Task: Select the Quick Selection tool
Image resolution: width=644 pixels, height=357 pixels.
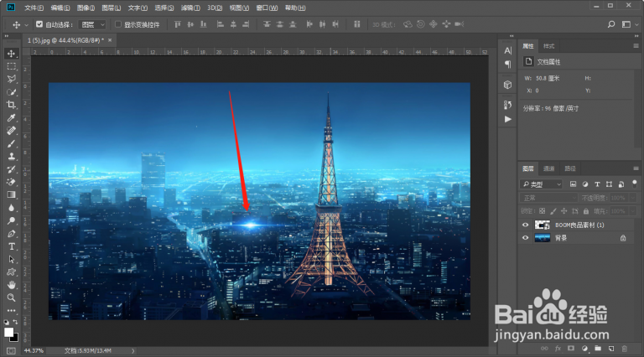Action: [x=11, y=92]
